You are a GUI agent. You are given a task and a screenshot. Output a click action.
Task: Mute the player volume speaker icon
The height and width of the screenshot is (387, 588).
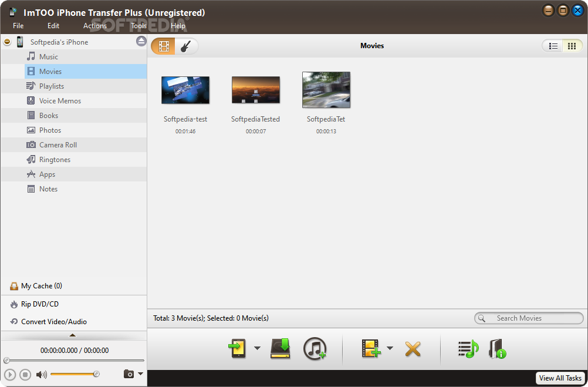(x=41, y=374)
